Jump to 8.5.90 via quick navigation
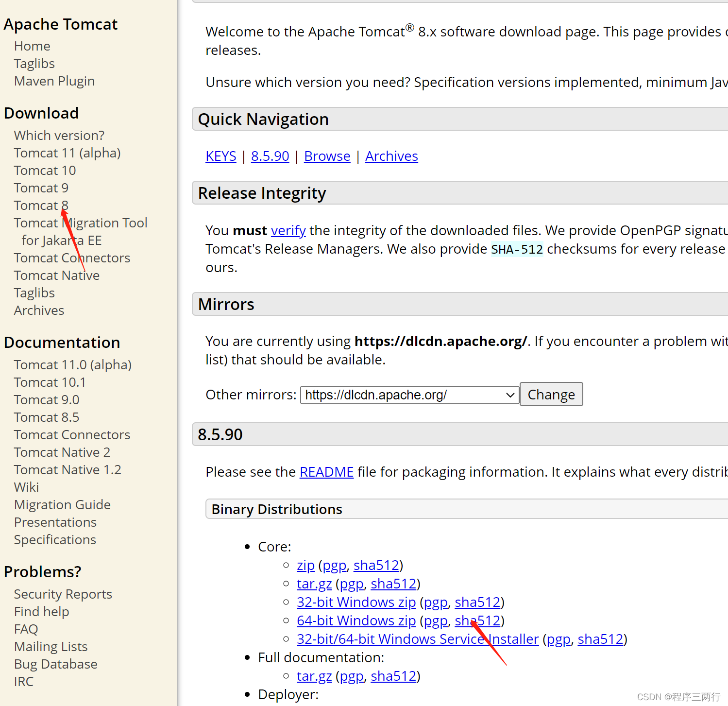This screenshot has height=706, width=728. pyautogui.click(x=270, y=156)
